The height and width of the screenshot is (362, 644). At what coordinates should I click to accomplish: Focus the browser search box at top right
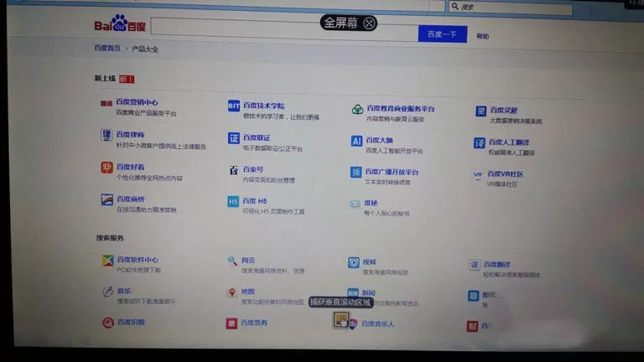tap(511, 7)
